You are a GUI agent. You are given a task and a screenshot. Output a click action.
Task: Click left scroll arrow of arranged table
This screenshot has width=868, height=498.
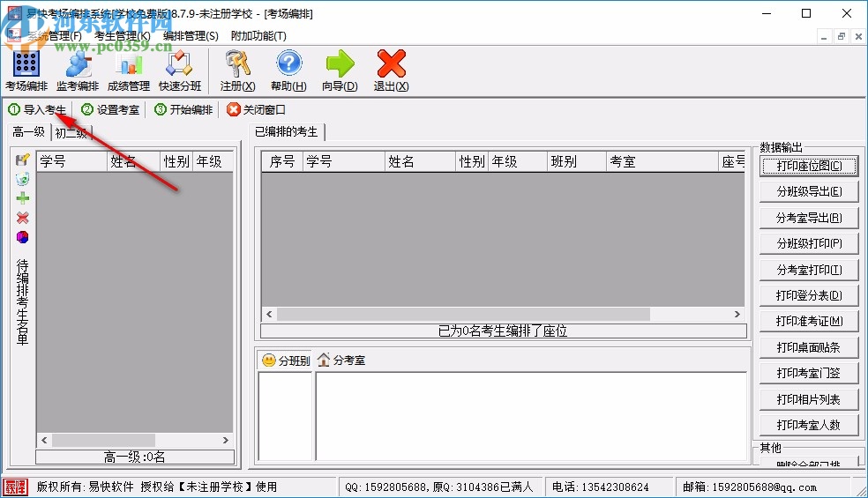270,315
